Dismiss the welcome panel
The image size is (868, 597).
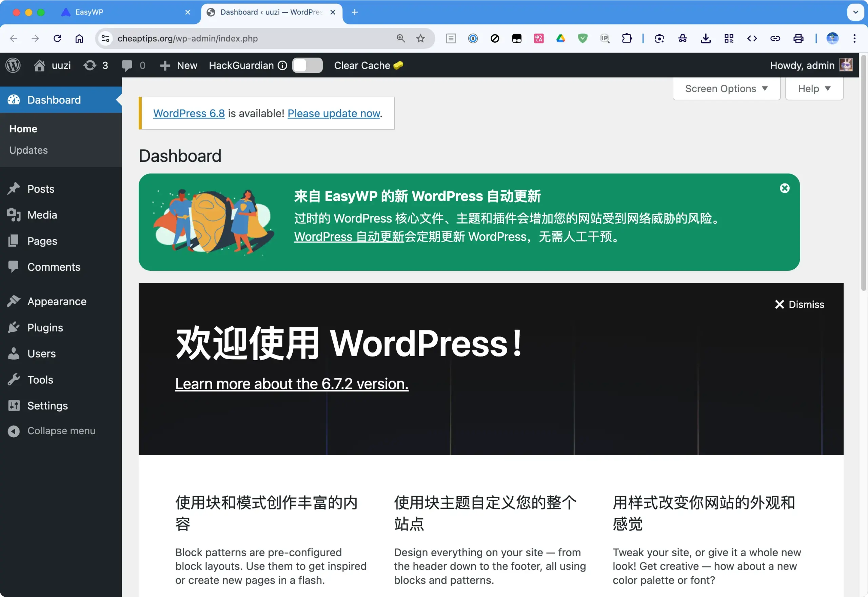[x=800, y=305]
